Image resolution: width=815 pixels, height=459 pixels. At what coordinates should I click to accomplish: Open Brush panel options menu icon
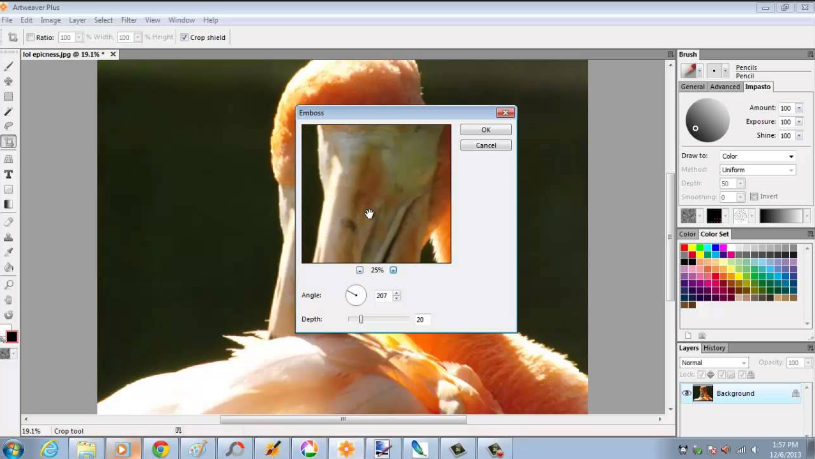coord(810,54)
